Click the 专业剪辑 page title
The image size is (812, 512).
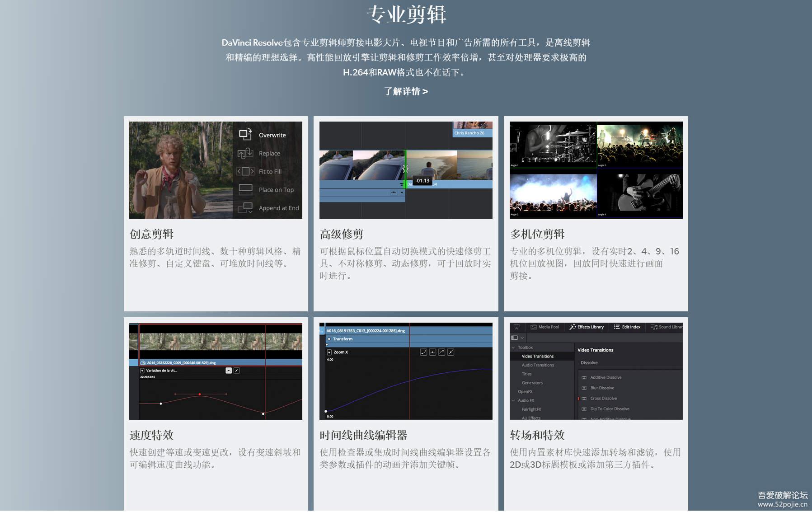[x=406, y=14]
